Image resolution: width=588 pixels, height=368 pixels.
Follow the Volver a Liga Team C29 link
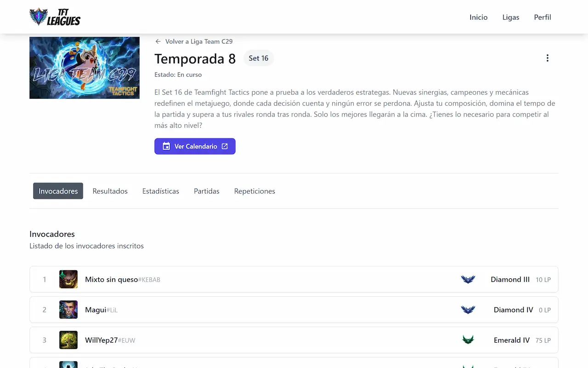(x=194, y=41)
